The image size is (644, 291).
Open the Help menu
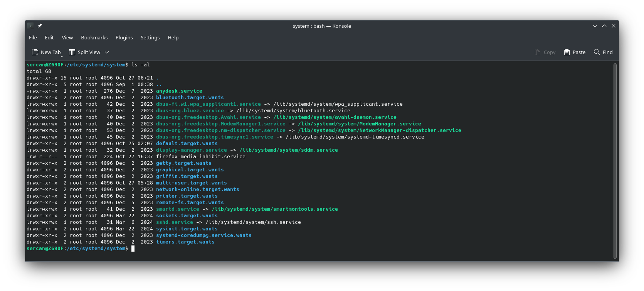coord(173,37)
